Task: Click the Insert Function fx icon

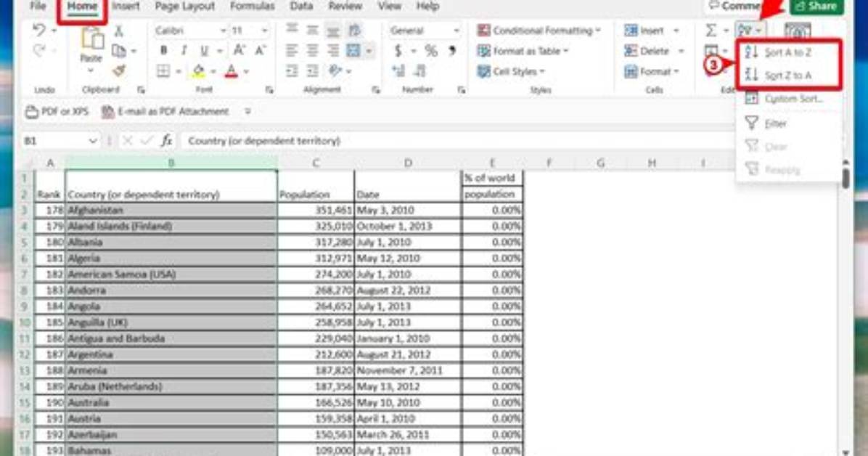Action: coord(167,141)
